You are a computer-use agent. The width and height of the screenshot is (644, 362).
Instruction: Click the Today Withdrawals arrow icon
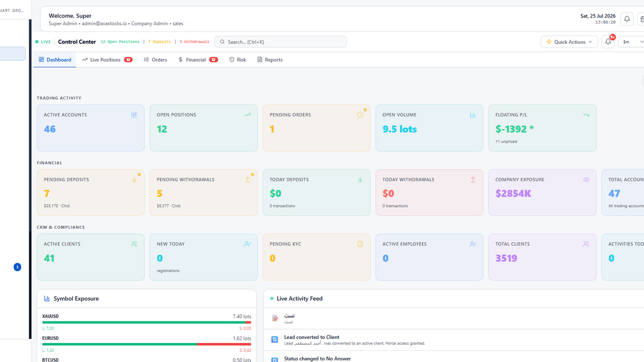pos(473,179)
